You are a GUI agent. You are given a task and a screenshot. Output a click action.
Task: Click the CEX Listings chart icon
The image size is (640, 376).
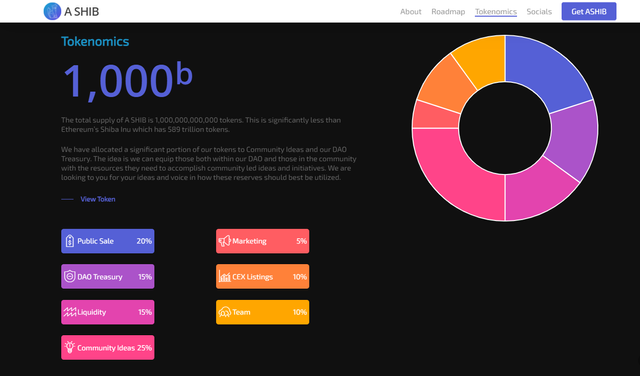224,276
